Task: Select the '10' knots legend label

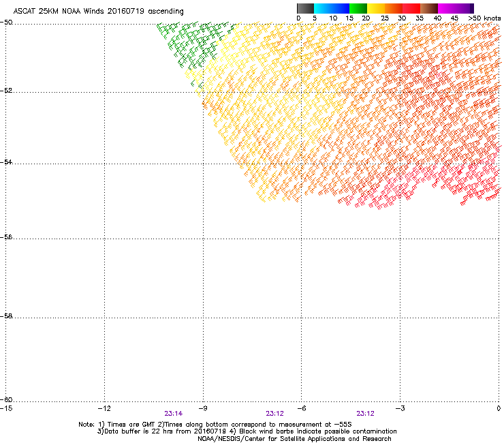Action: (333, 18)
